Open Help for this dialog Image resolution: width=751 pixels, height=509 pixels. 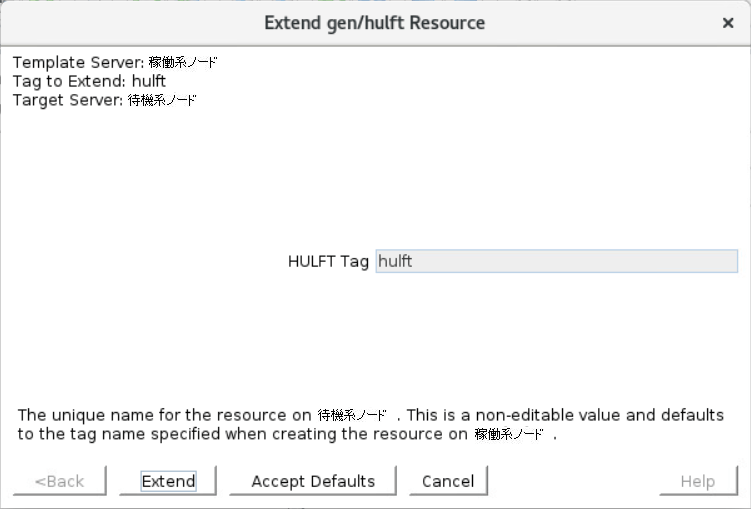click(698, 481)
